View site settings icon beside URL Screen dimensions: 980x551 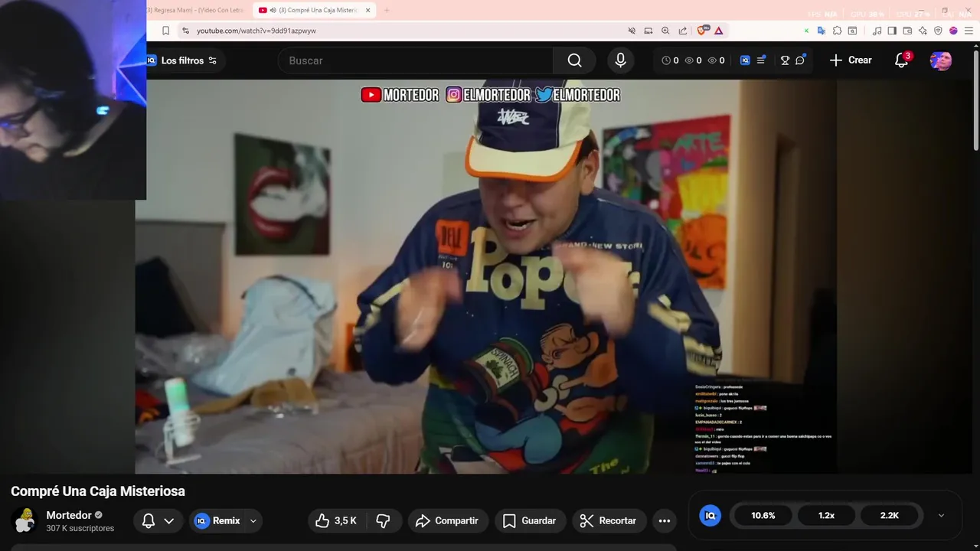point(185,31)
